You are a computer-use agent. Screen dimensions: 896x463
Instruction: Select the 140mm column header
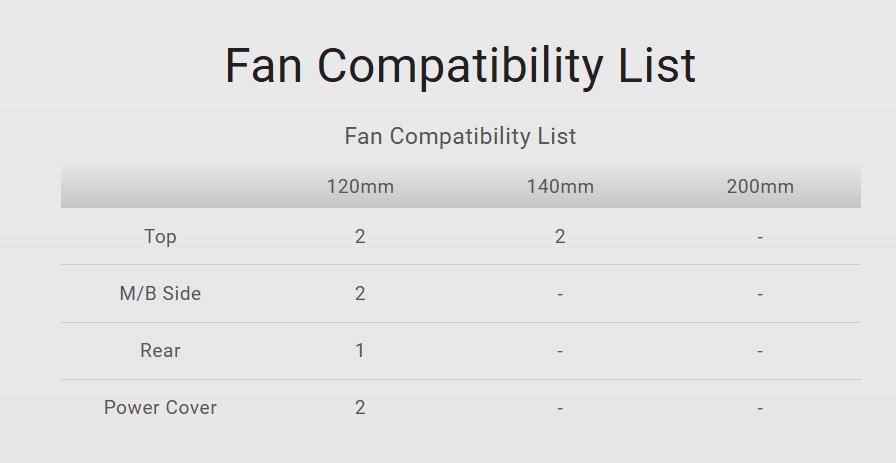560,187
